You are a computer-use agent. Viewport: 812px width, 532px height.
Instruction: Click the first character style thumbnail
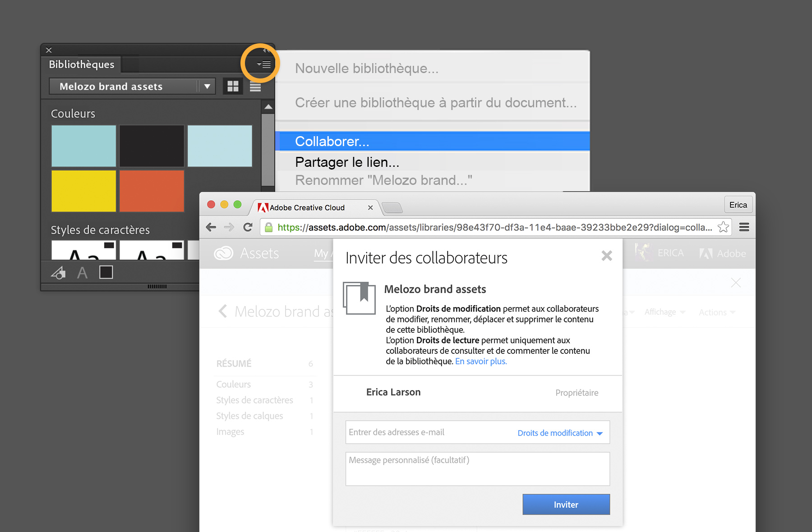click(83, 250)
